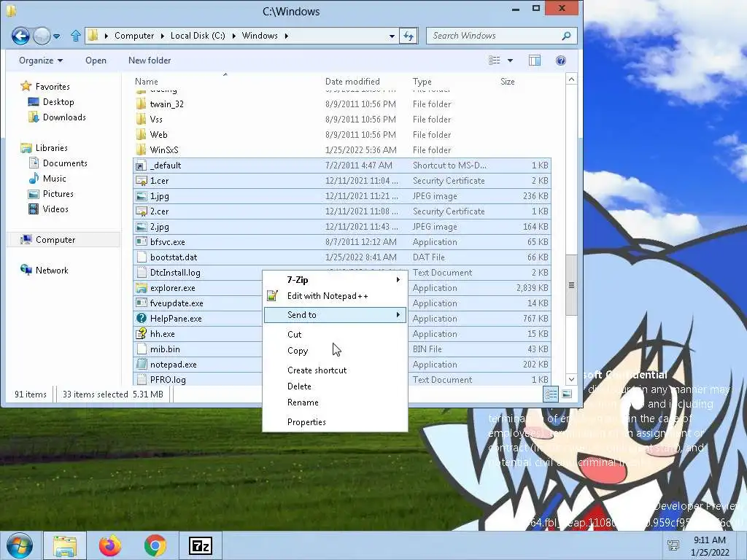Open the Start button on taskbar

(19, 545)
